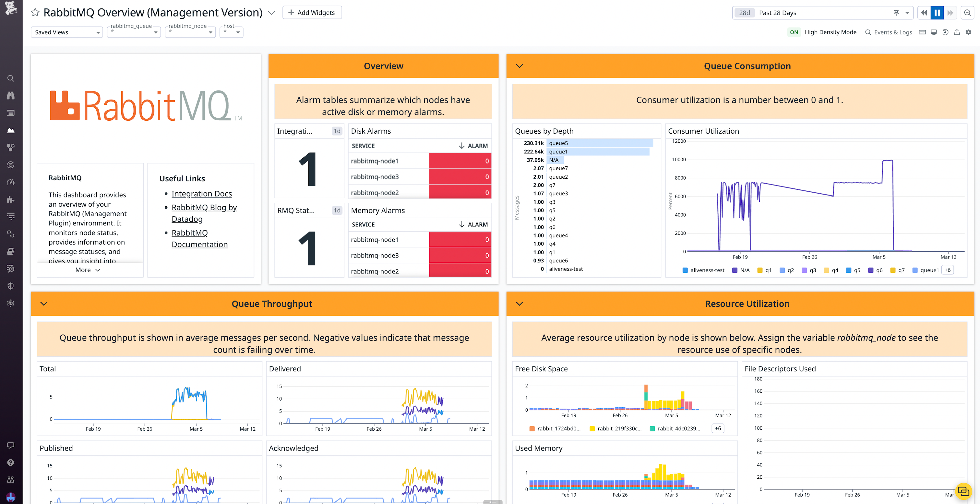
Task: Click the Add Widgets button
Action: click(312, 12)
